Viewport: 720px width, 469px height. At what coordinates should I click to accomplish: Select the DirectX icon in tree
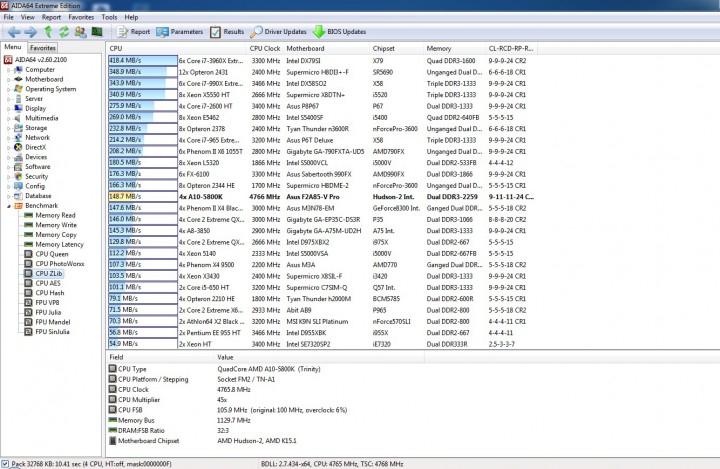coord(18,147)
